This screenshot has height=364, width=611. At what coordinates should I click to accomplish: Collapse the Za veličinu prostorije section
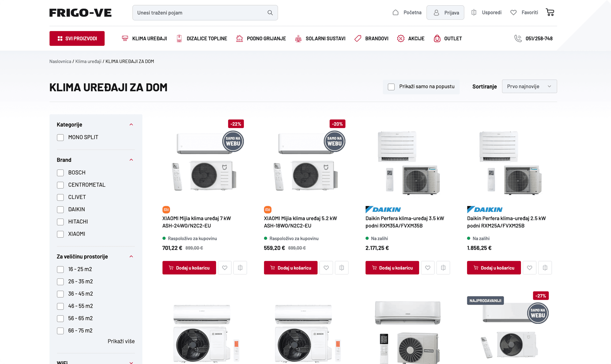click(x=131, y=257)
